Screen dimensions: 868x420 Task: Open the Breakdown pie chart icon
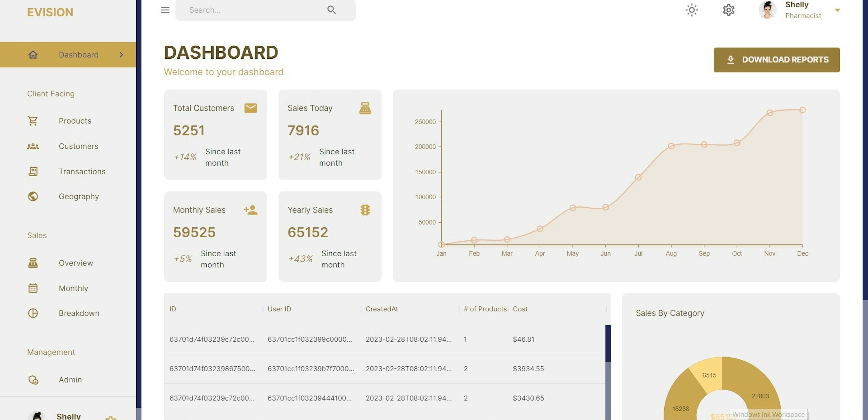coord(33,313)
